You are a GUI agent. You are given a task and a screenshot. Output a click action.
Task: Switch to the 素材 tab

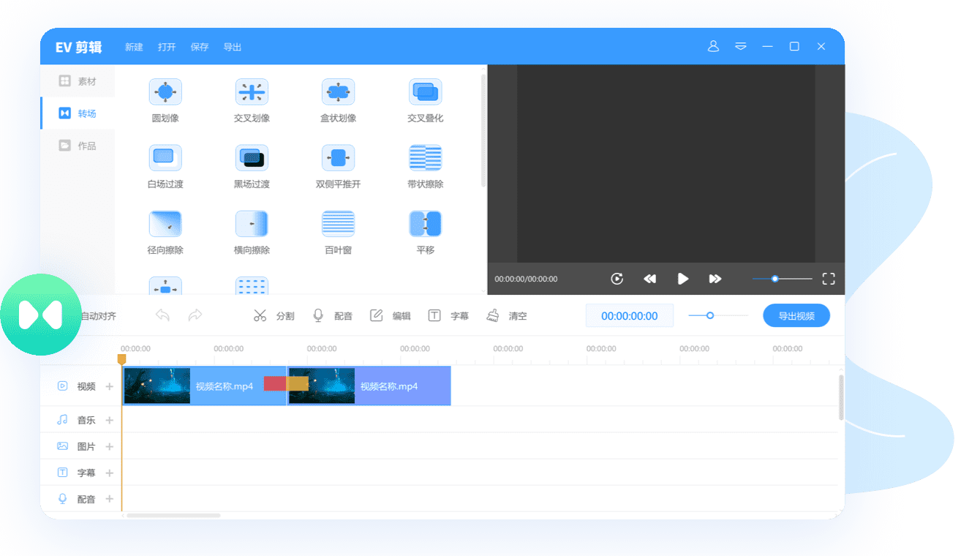pyautogui.click(x=78, y=81)
